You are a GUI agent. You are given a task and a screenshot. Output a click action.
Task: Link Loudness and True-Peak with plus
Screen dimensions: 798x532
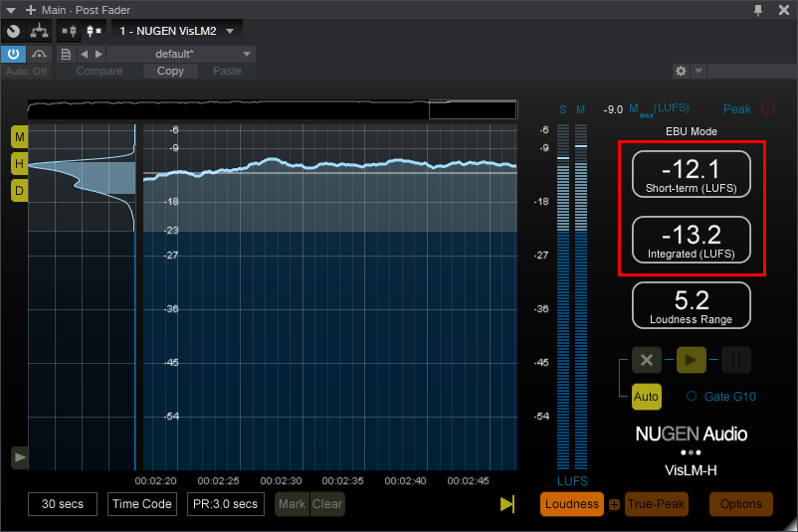coord(614,504)
